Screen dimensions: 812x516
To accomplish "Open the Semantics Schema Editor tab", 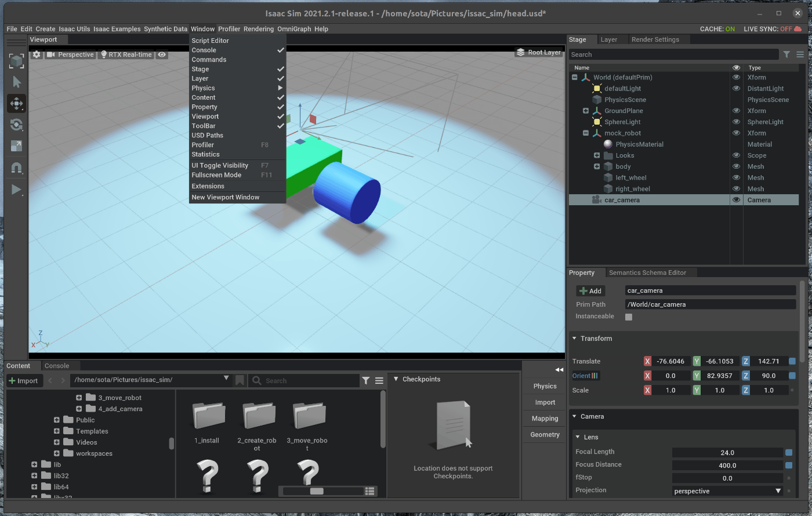I will point(647,272).
